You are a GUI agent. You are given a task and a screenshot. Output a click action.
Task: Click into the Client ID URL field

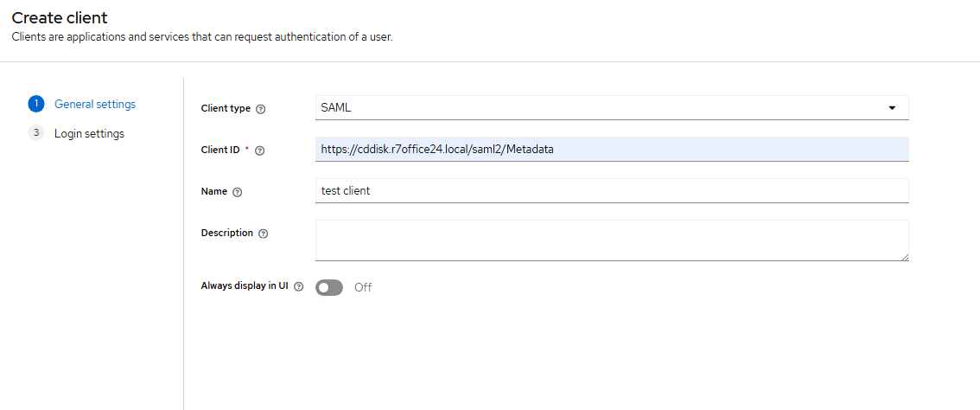pyautogui.click(x=605, y=150)
